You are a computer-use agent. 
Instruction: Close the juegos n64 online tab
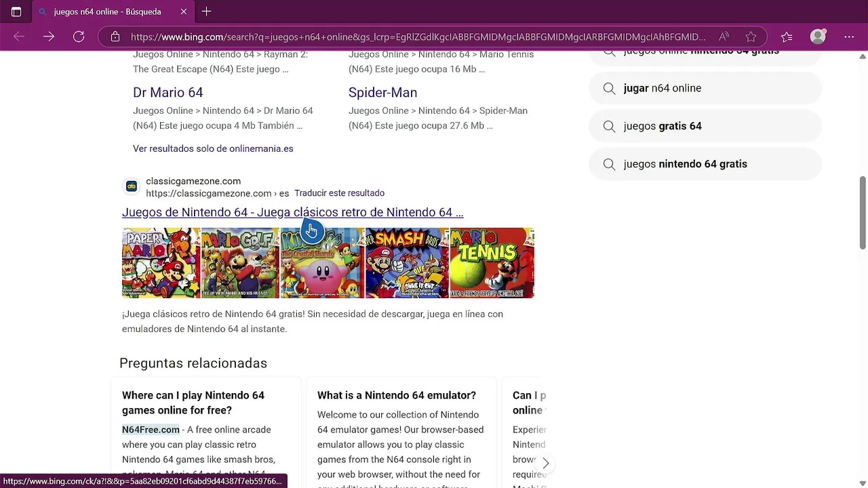(184, 12)
